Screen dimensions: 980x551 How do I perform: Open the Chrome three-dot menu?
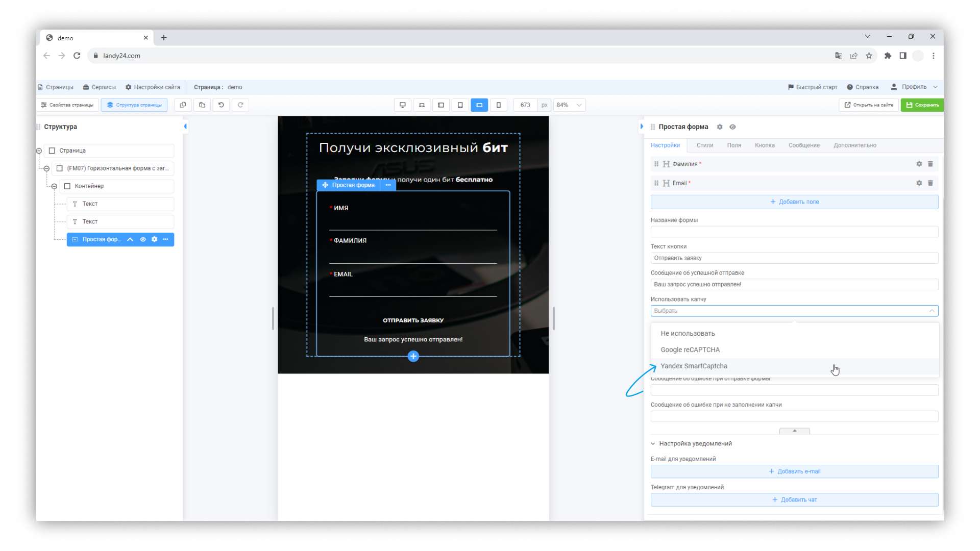pos(933,56)
